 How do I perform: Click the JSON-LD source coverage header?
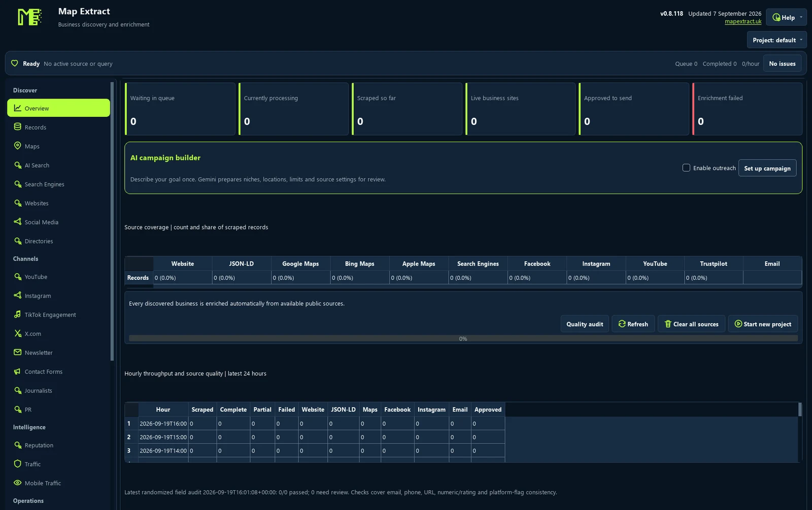click(241, 264)
